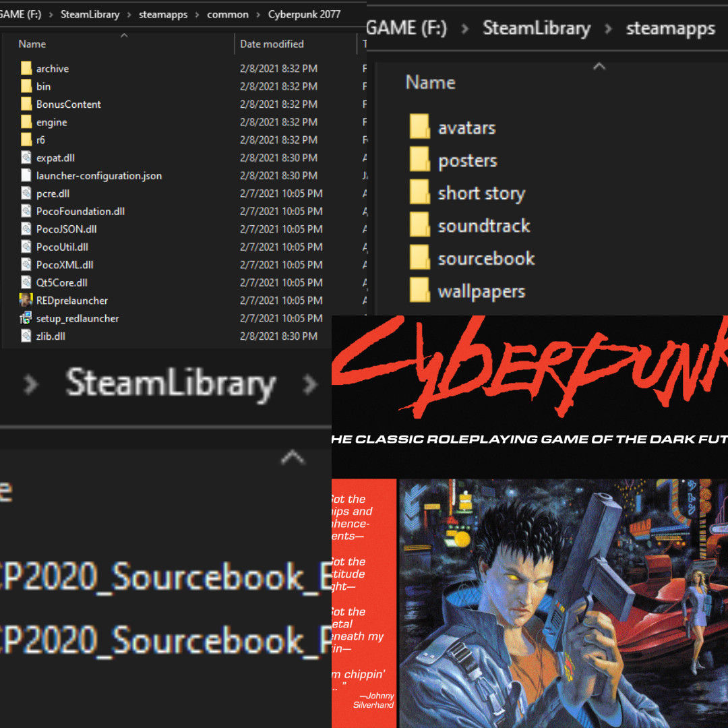Go to steamapps in the Cyberpunk 2077 path
The width and height of the screenshot is (728, 728).
click(x=163, y=15)
